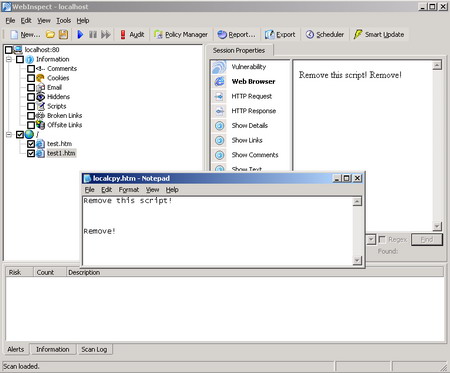The width and height of the screenshot is (450, 373).
Task: Open HTTP Request view
Action: 252,96
